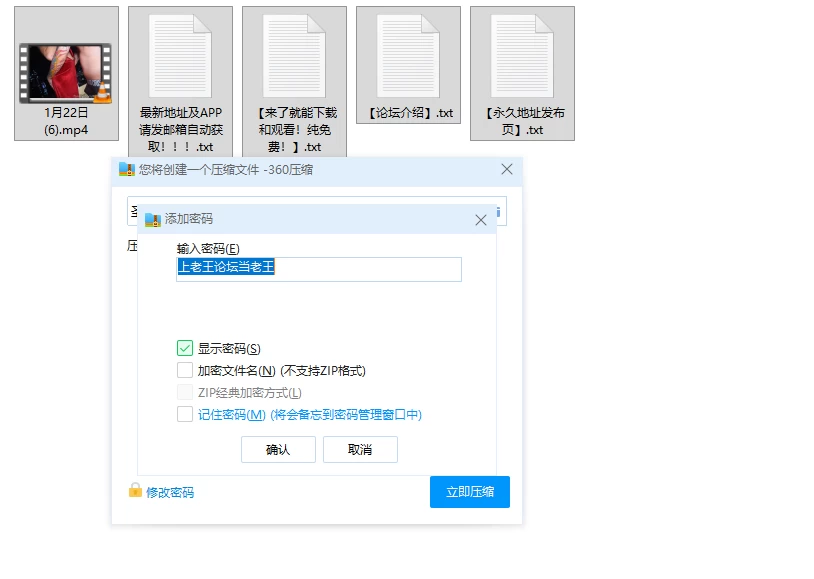This screenshot has height=579, width=814.
Task: Confirm password with 确认 button
Action: coord(278,449)
